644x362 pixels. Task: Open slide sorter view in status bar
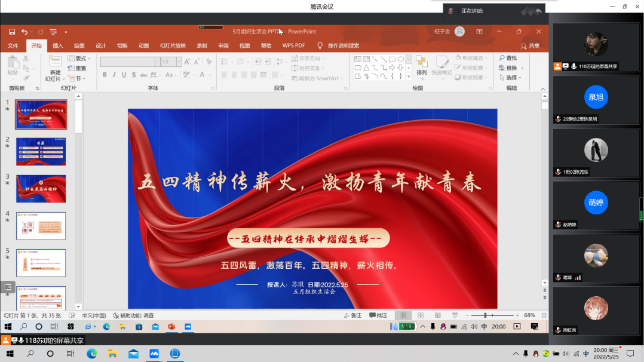click(420, 315)
